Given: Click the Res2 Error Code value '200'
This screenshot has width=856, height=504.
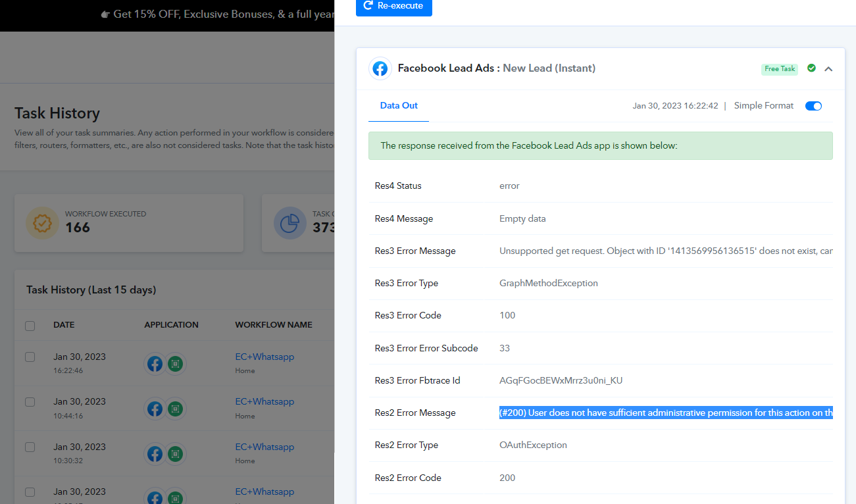Looking at the screenshot, I should (x=507, y=478).
